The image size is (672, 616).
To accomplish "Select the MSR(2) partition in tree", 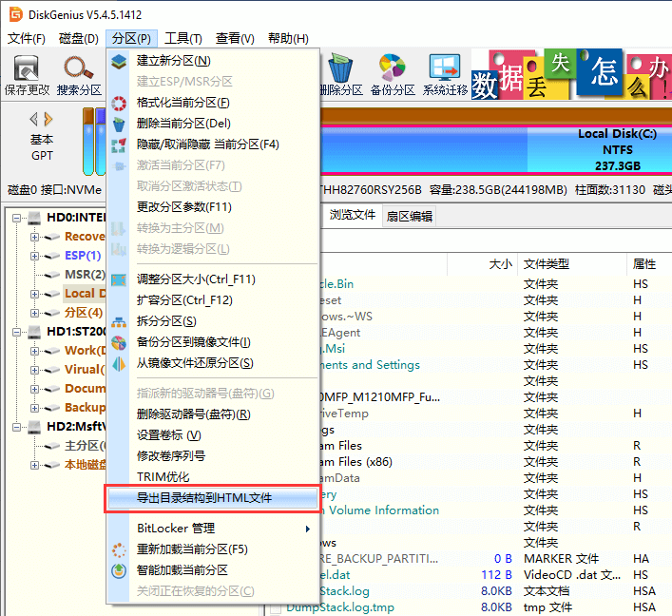I will tap(85, 275).
